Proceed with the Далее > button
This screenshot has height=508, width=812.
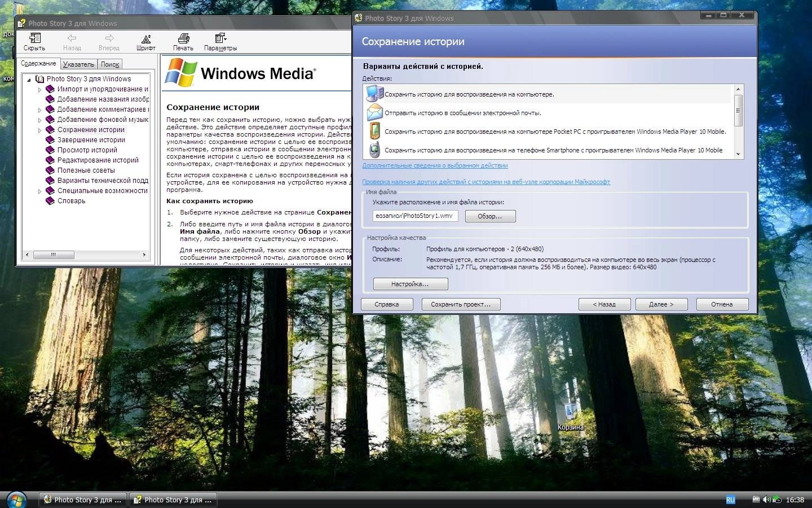click(661, 304)
